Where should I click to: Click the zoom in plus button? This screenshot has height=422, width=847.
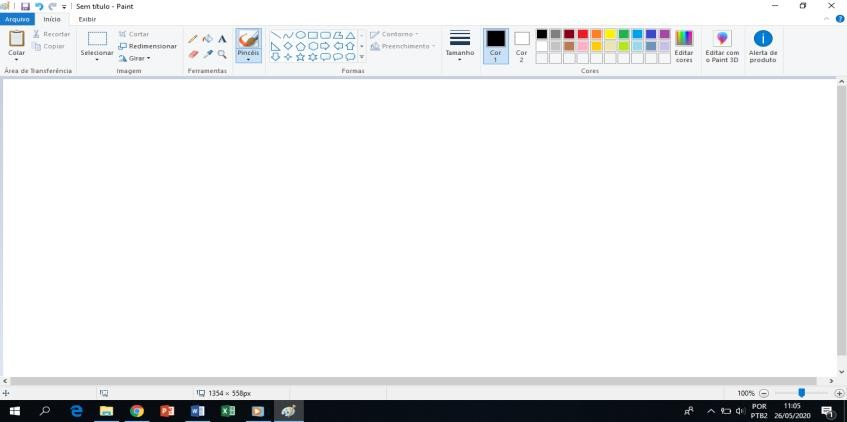tap(839, 393)
